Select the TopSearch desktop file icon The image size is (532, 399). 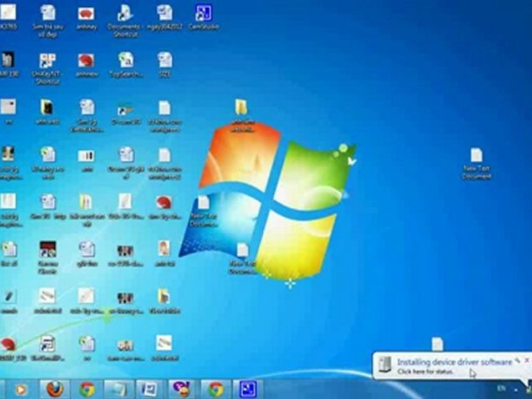(x=126, y=65)
